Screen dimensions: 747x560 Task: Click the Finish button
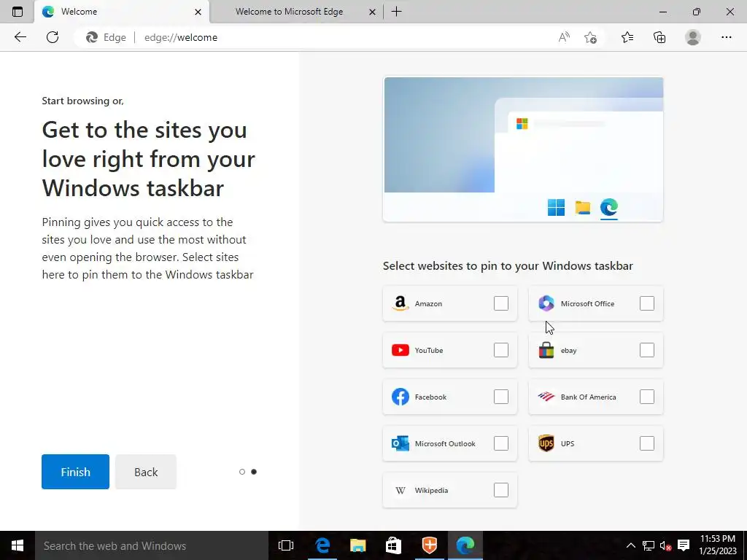[75, 472]
